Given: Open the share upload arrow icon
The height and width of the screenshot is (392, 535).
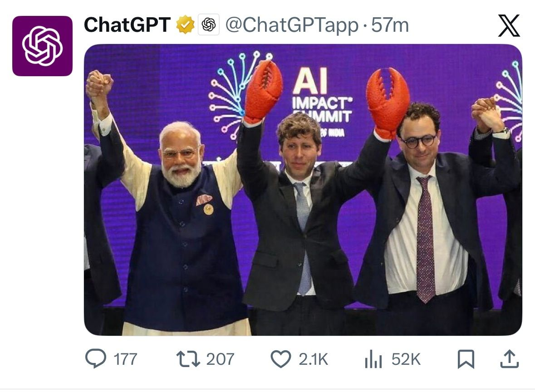Looking at the screenshot, I should (x=509, y=359).
